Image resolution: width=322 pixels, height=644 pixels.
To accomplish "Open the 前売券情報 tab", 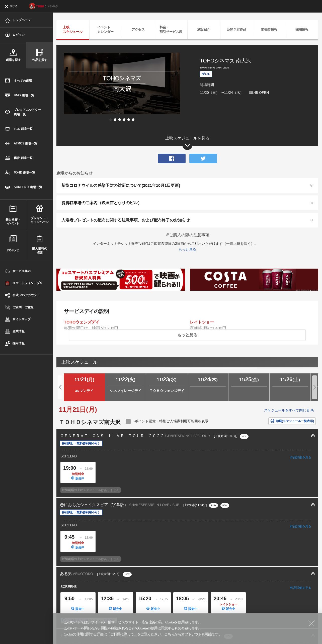I will [269, 30].
